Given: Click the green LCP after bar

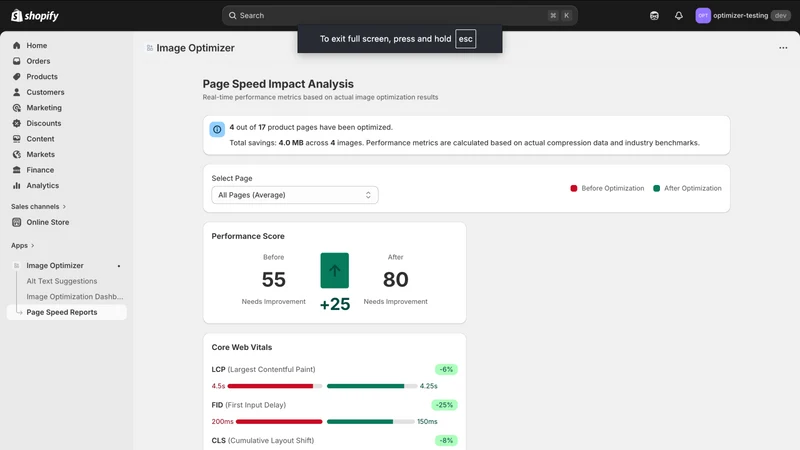Looking at the screenshot, I should pyautogui.click(x=365, y=386).
